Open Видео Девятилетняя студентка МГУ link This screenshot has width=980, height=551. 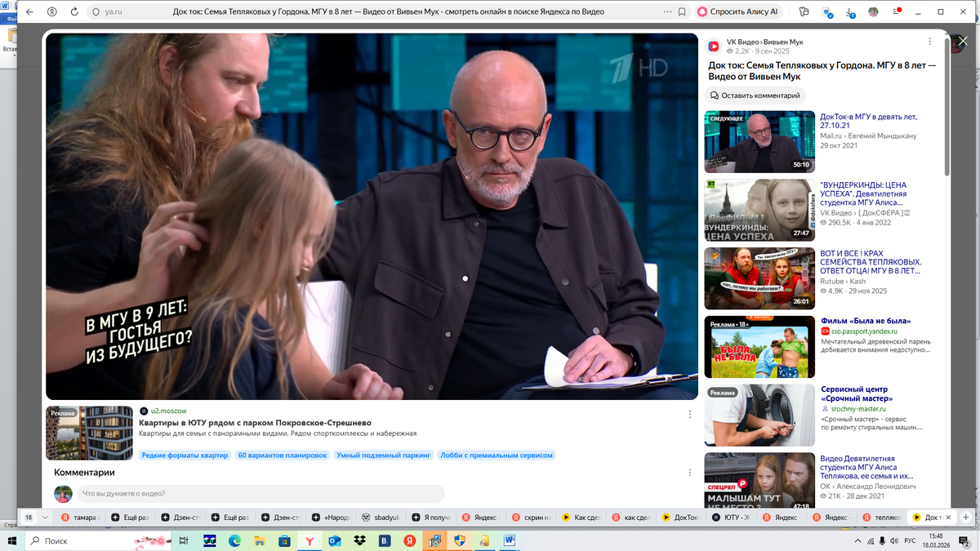click(867, 468)
